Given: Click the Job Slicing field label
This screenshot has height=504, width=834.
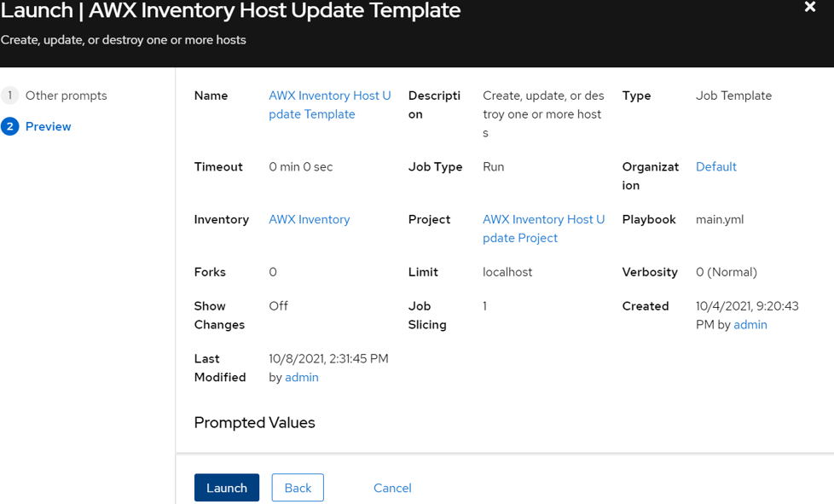Looking at the screenshot, I should pyautogui.click(x=427, y=316).
